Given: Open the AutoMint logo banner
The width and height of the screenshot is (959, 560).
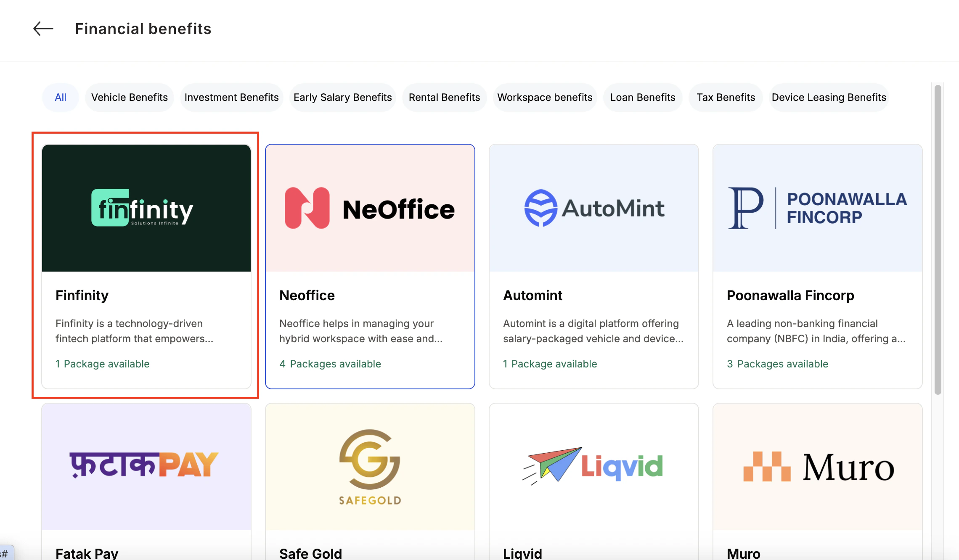Looking at the screenshot, I should [x=594, y=208].
